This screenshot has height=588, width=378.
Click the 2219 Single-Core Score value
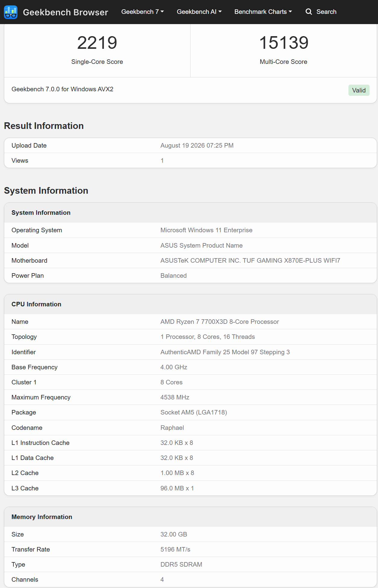coord(97,42)
